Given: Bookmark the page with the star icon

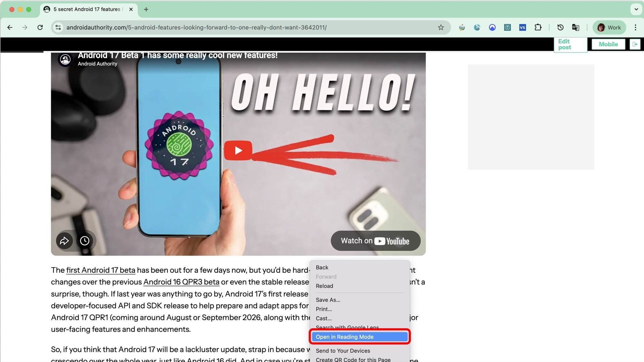Looking at the screenshot, I should point(440,27).
